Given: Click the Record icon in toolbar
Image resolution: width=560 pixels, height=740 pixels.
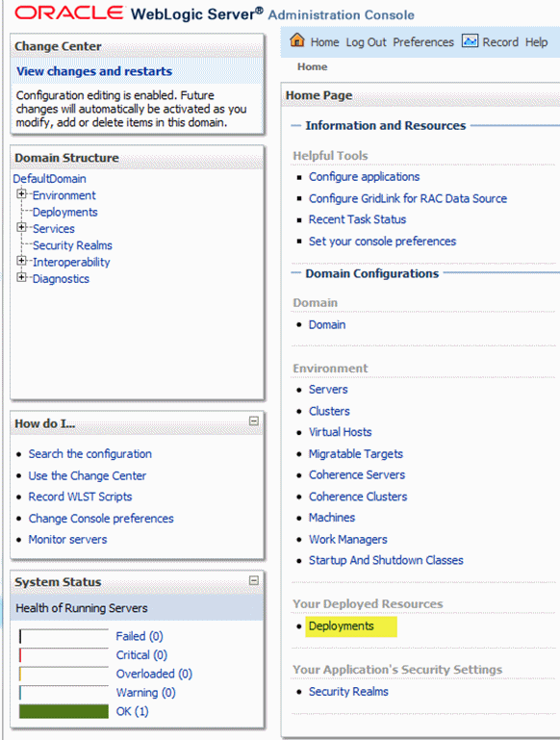Looking at the screenshot, I should pyautogui.click(x=470, y=41).
